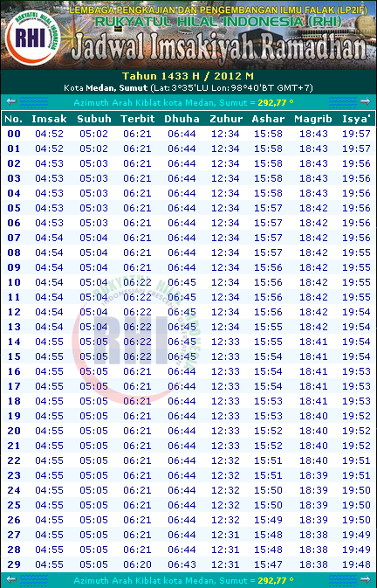Click the Ashar time 15:52 in row 20
The width and height of the screenshot is (377, 588).
[268, 431]
